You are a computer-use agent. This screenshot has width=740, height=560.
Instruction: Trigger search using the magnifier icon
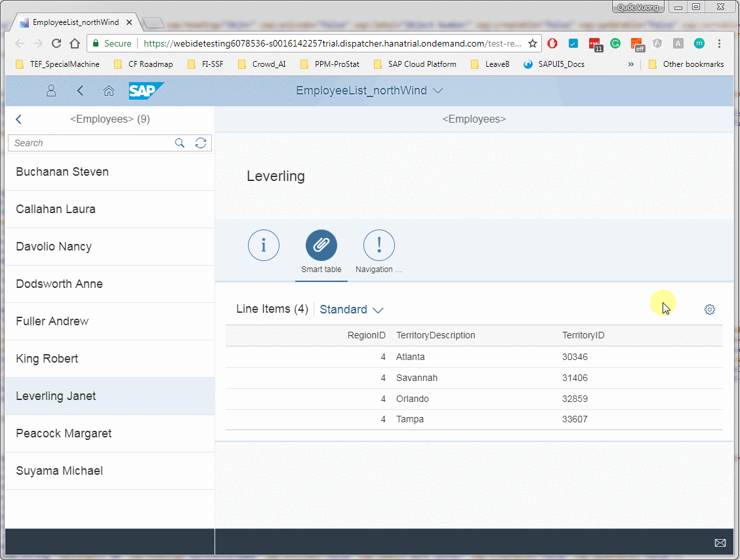[180, 143]
